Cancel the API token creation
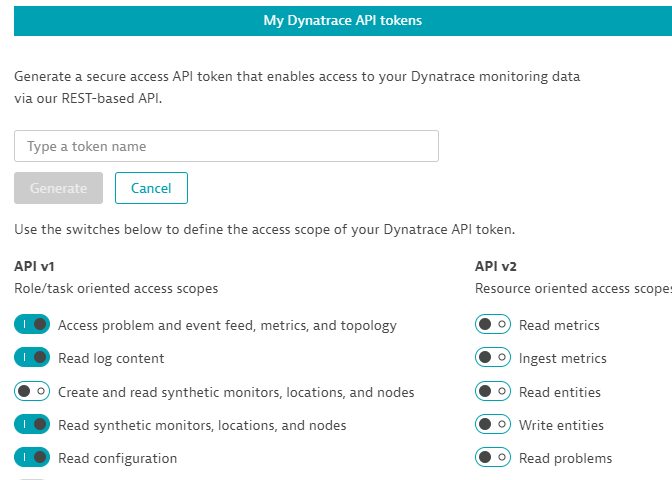Screen dimensions: 672x480 click(x=151, y=188)
